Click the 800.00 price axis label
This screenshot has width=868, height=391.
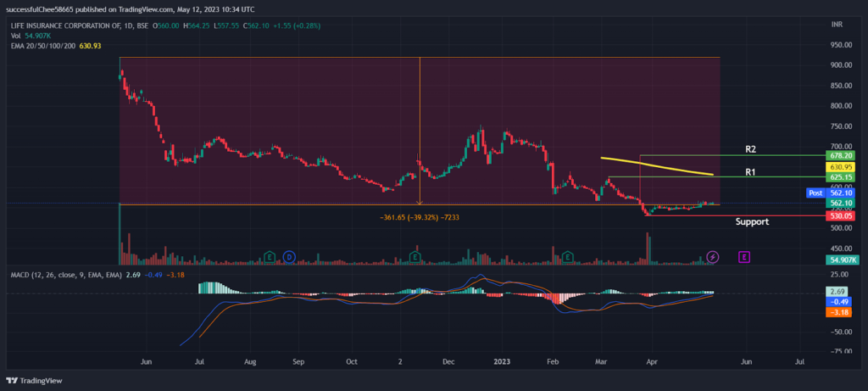841,106
